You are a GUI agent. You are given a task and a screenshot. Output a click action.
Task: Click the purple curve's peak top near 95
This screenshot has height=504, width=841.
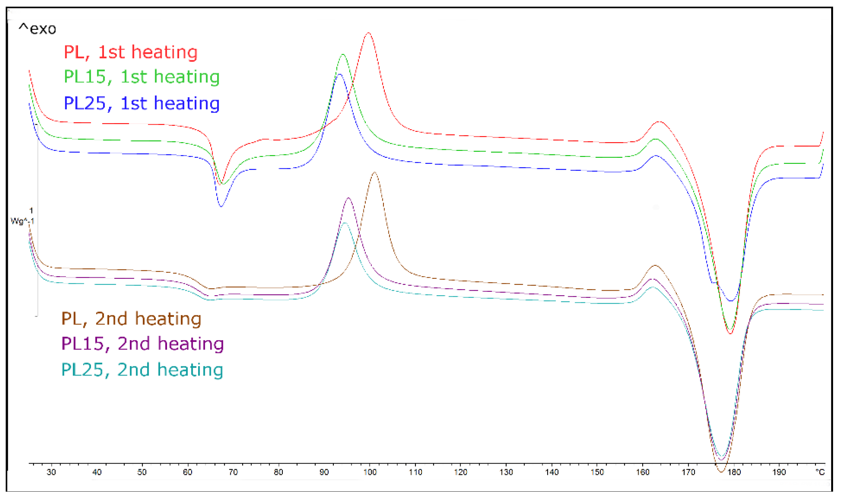[348, 198]
